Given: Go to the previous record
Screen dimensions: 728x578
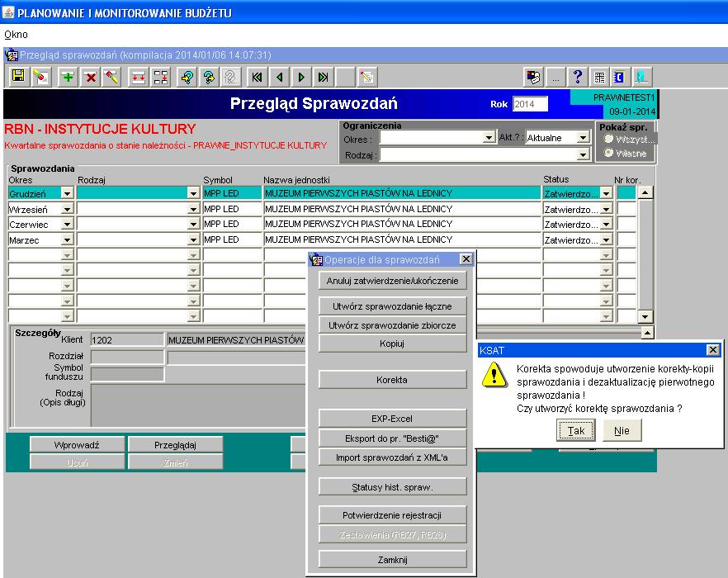Looking at the screenshot, I should [279, 76].
